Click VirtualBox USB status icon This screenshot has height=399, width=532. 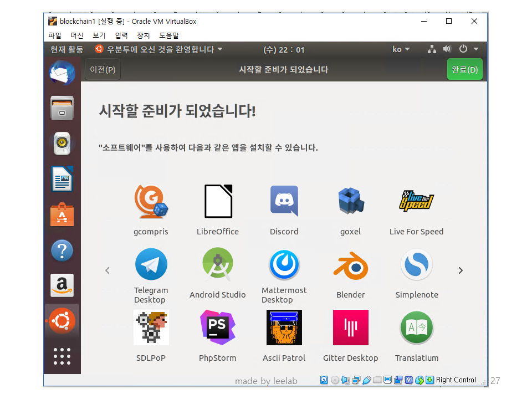(367, 380)
